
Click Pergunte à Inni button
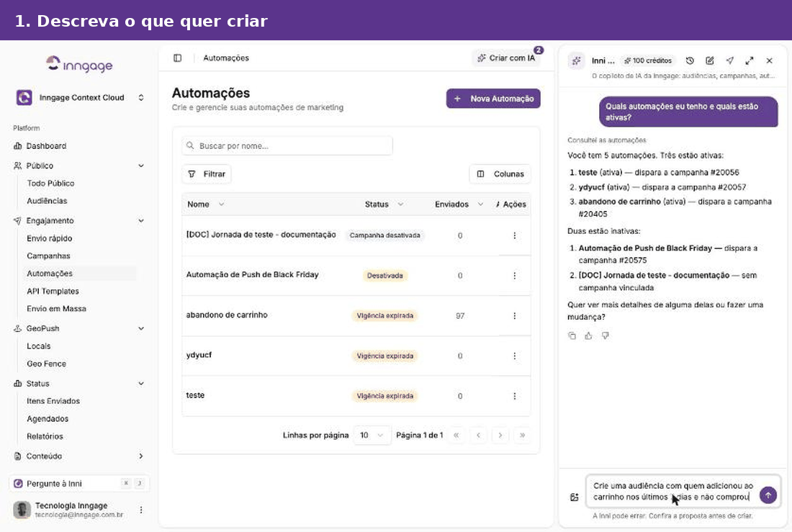(x=78, y=484)
